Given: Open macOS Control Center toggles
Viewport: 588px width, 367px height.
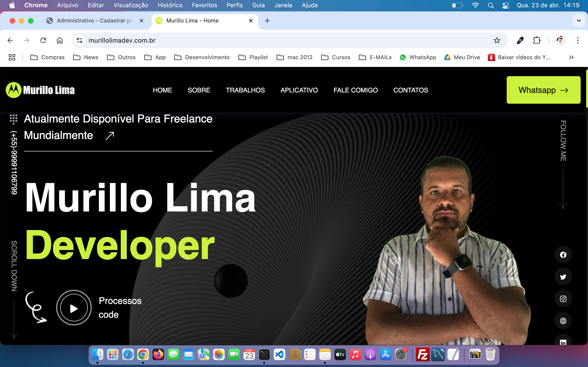Looking at the screenshot, I should tap(506, 5).
